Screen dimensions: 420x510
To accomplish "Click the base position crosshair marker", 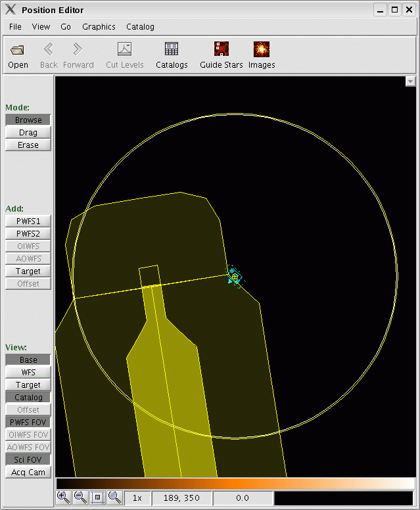I will pyautogui.click(x=235, y=277).
